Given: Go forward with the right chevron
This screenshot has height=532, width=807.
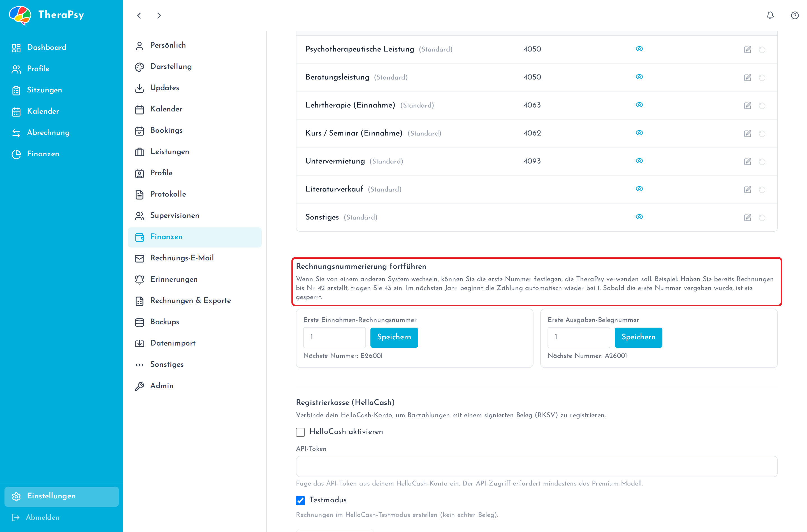Looking at the screenshot, I should (x=159, y=16).
